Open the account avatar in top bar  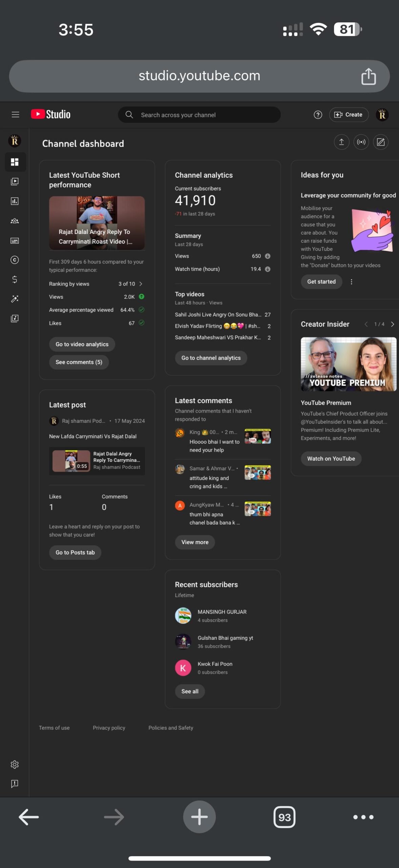click(x=382, y=115)
